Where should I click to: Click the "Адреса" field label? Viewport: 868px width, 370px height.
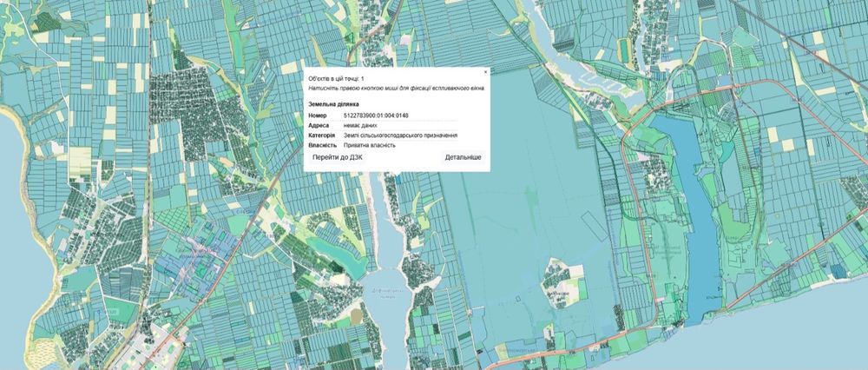319,125
